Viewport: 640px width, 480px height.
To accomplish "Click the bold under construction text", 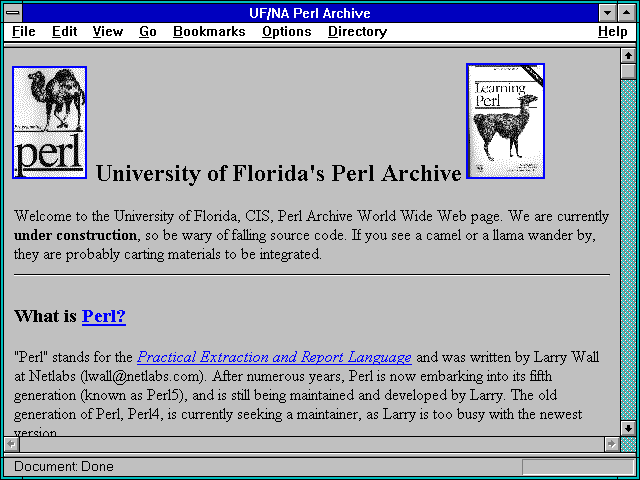I will (75, 236).
